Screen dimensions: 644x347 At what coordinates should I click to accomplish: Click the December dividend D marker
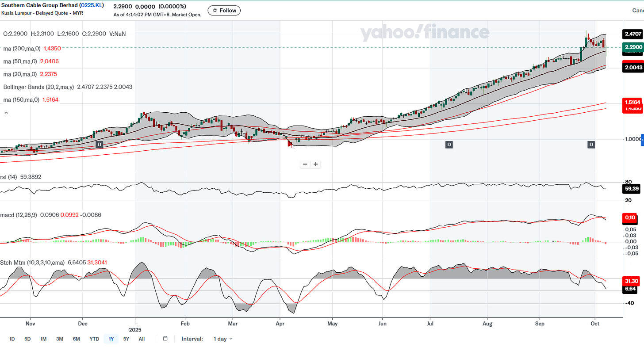click(x=99, y=145)
